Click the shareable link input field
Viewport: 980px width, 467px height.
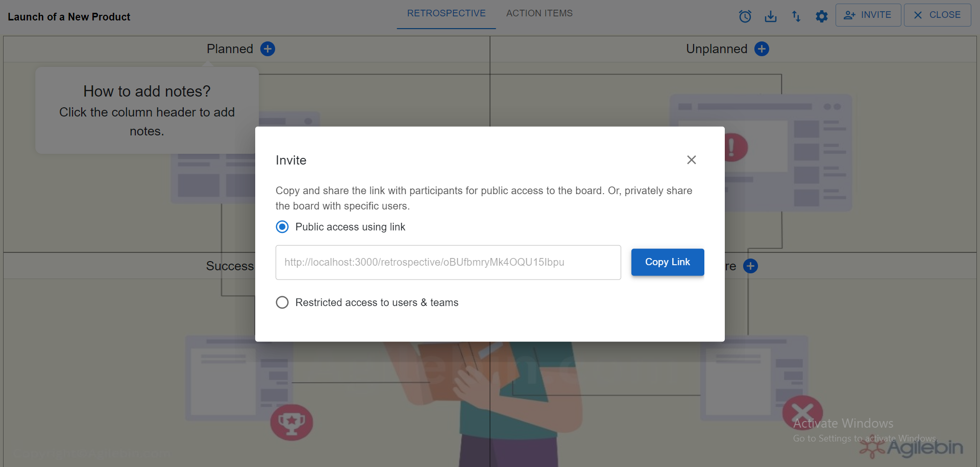coord(448,262)
